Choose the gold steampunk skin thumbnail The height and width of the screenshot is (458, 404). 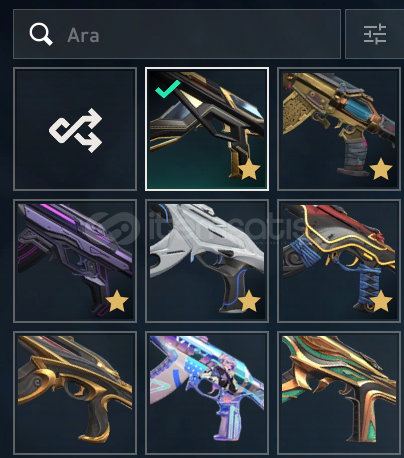click(339, 129)
